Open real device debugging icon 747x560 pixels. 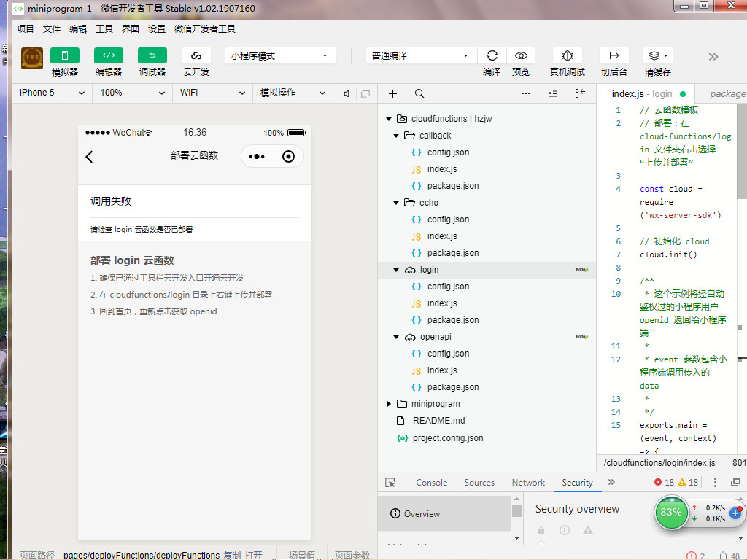[567, 56]
